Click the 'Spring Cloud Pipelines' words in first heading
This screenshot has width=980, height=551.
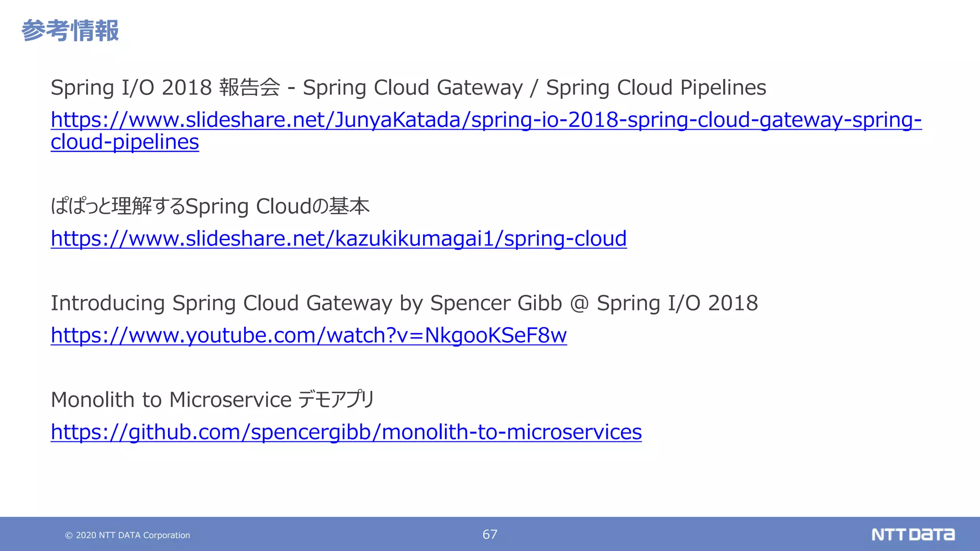pyautogui.click(x=656, y=88)
